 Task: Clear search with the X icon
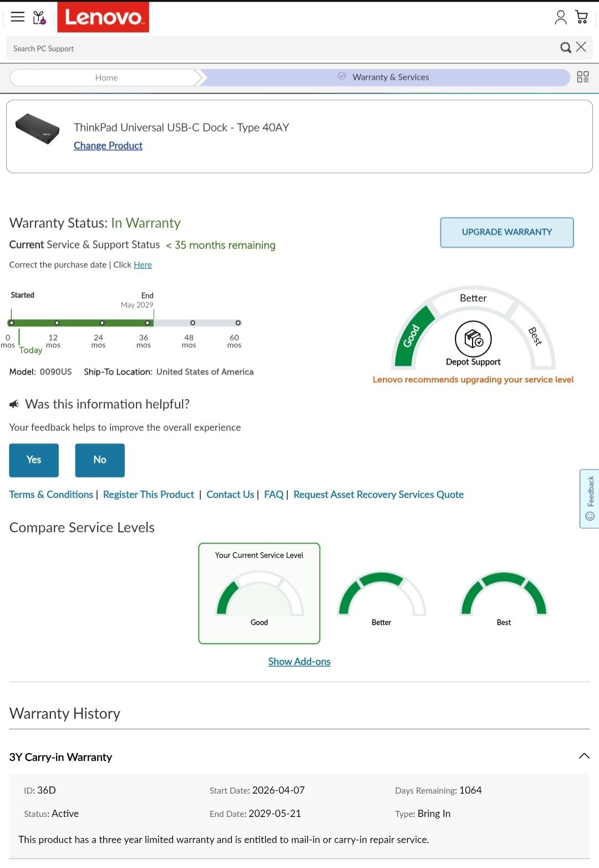click(581, 47)
